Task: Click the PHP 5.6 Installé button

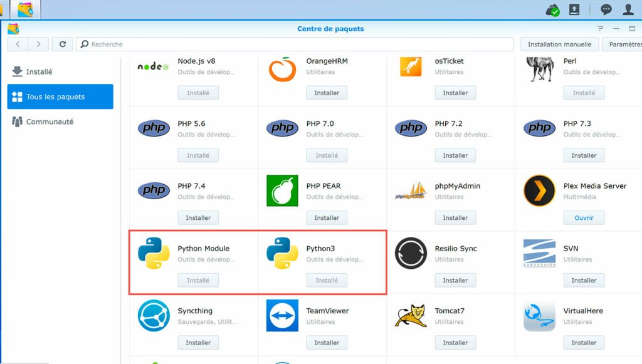Action: coord(198,155)
